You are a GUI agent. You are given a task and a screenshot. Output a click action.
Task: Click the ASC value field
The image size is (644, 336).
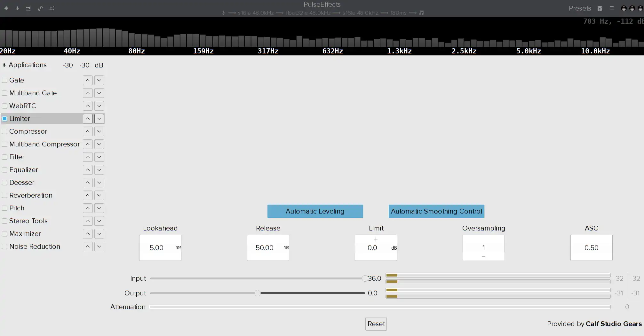tap(591, 248)
